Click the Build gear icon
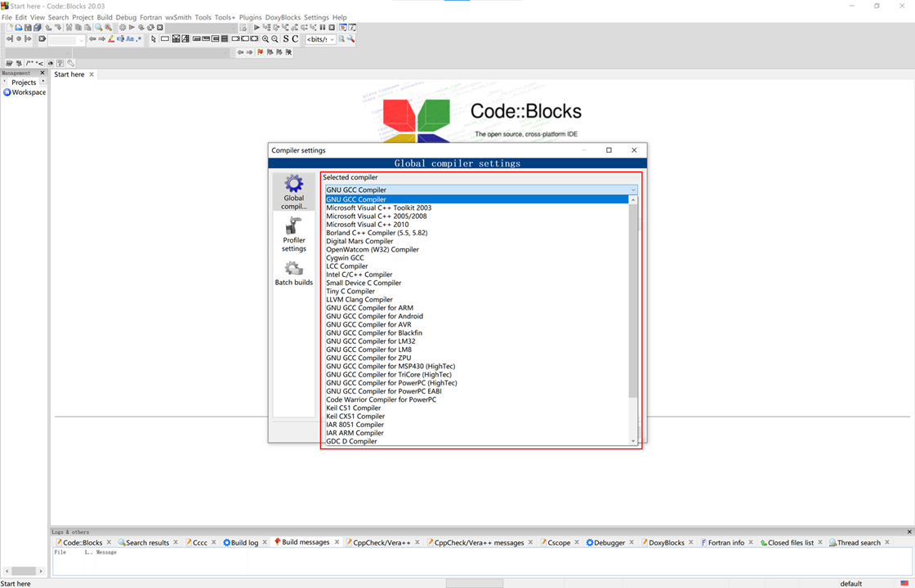 (x=123, y=28)
